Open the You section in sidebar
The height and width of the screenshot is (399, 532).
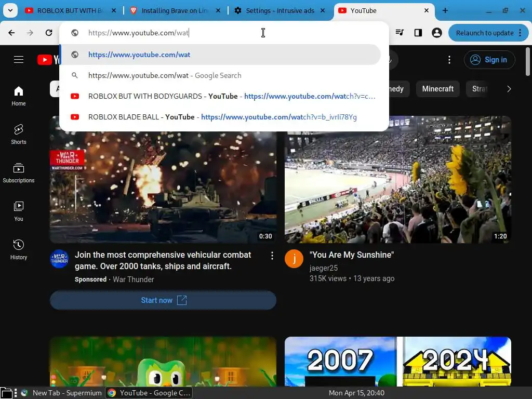(x=19, y=211)
